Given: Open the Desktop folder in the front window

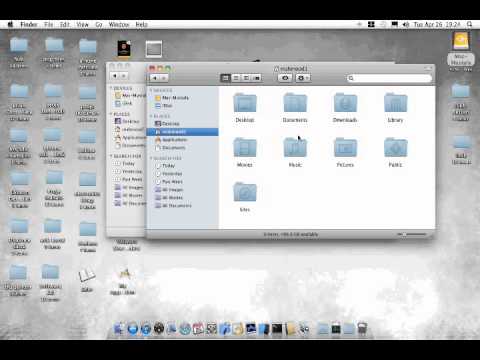Looking at the screenshot, I should [x=245, y=103].
